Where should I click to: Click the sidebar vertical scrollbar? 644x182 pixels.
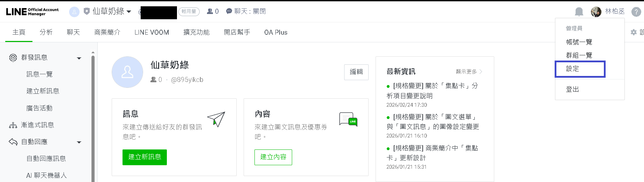pos(93,115)
